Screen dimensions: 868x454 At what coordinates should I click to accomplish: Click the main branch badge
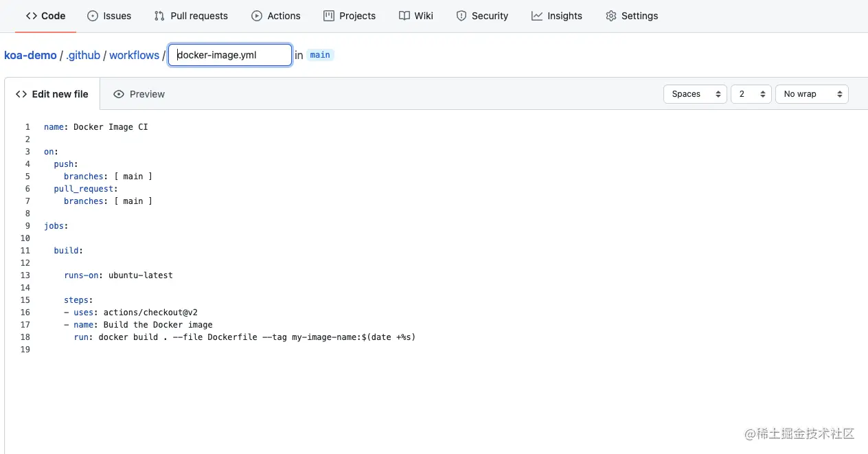tap(320, 55)
